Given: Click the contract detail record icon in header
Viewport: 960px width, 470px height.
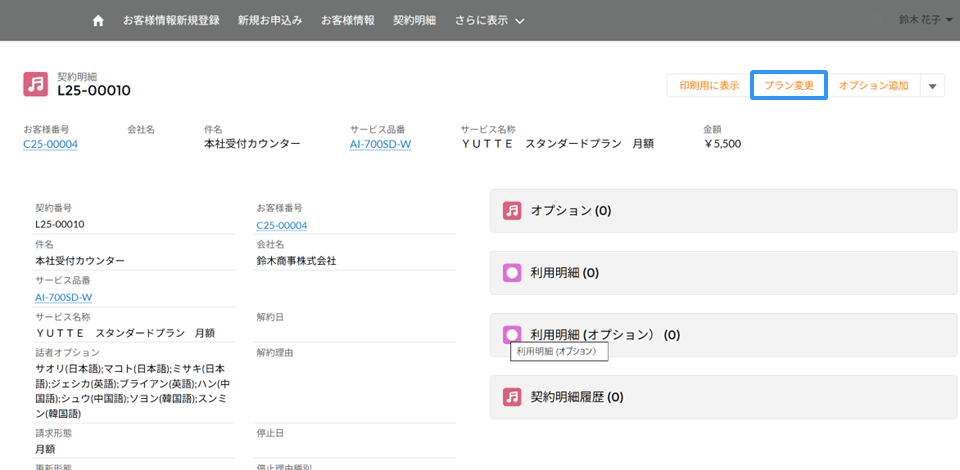Looking at the screenshot, I should point(35,84).
